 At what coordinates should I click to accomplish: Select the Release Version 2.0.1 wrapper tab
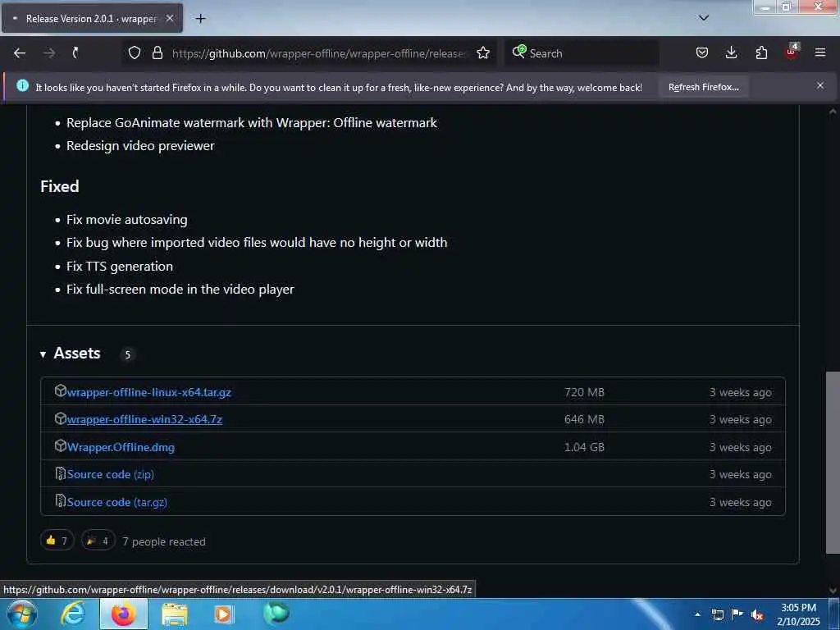(x=92, y=19)
